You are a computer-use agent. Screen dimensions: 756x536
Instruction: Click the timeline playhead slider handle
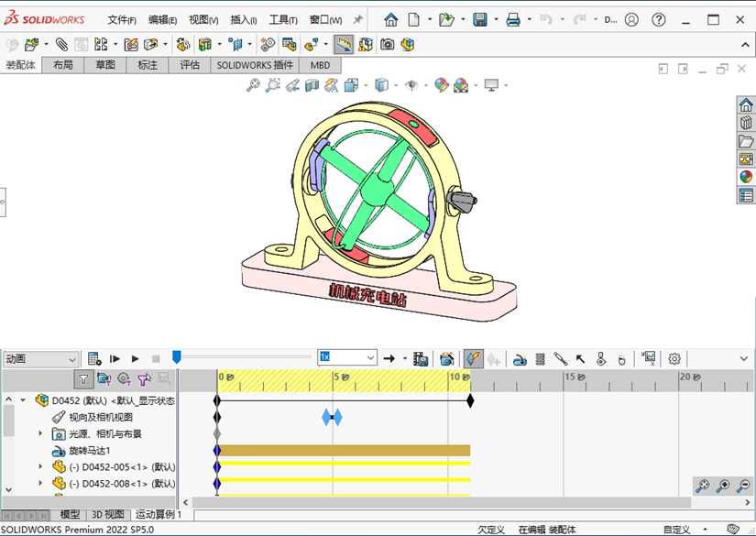click(x=177, y=356)
